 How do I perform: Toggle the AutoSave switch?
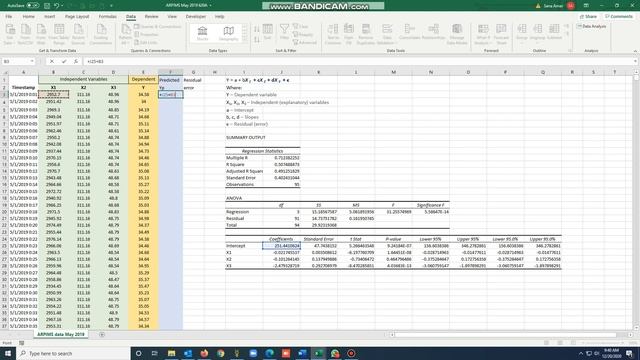(x=33, y=6)
